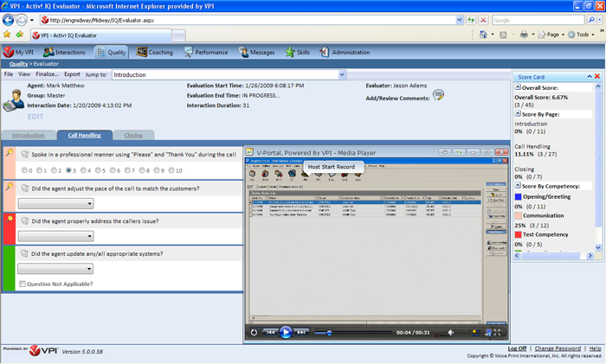Image resolution: width=606 pixels, height=364 pixels.
Task: Check the Question Not Applicable box
Action: [x=23, y=284]
